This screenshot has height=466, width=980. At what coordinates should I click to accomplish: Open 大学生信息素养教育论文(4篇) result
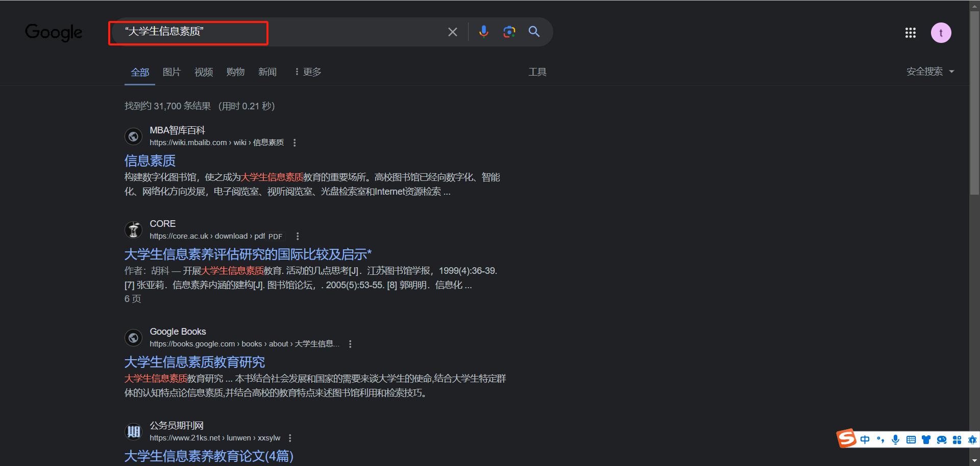coord(209,456)
